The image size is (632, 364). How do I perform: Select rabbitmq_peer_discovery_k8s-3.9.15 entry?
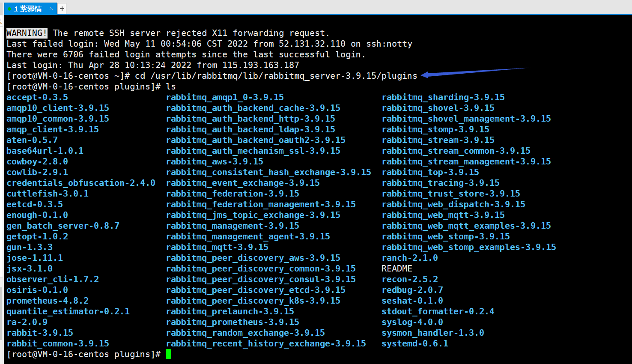[253, 301]
